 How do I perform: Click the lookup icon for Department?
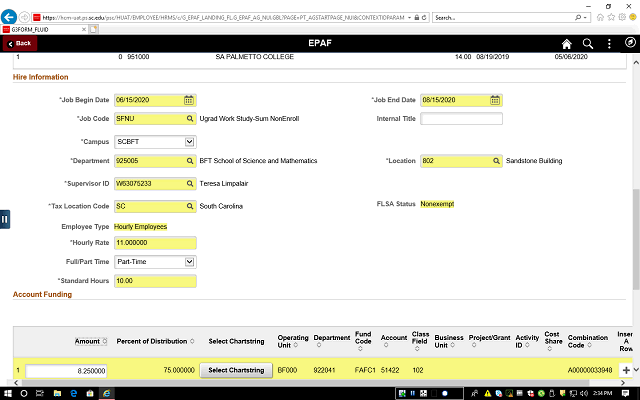coord(190,161)
